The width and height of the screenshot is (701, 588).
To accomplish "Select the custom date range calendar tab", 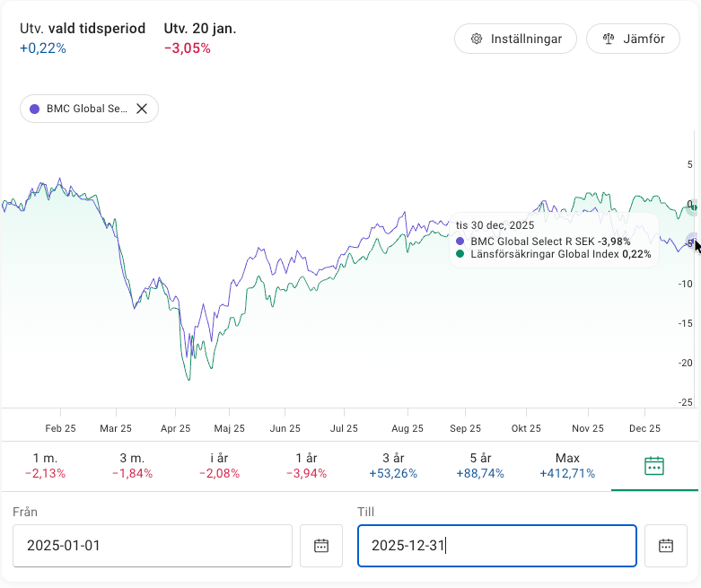I will pyautogui.click(x=654, y=466).
